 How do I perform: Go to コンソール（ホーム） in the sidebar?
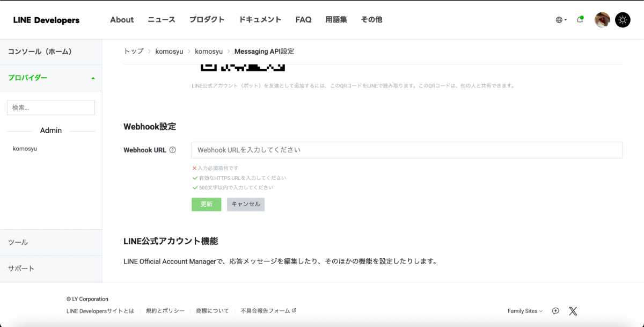pyautogui.click(x=51, y=52)
